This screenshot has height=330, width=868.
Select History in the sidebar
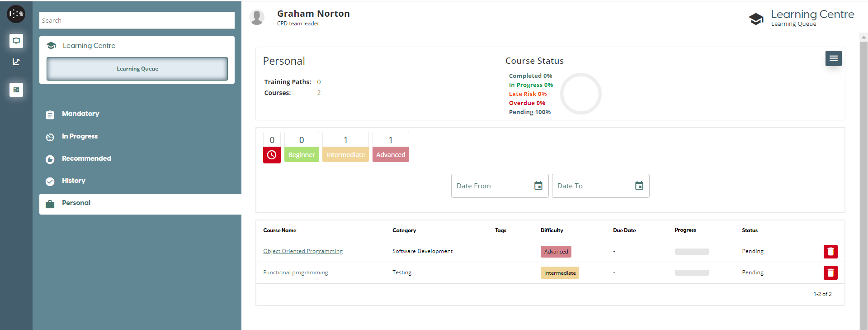coord(73,181)
